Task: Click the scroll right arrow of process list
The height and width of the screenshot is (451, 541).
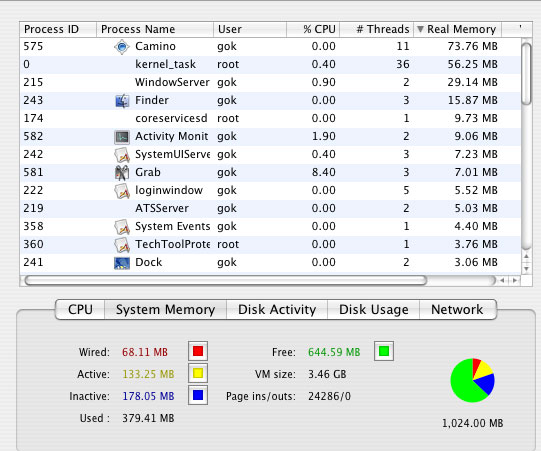Action: (515, 281)
